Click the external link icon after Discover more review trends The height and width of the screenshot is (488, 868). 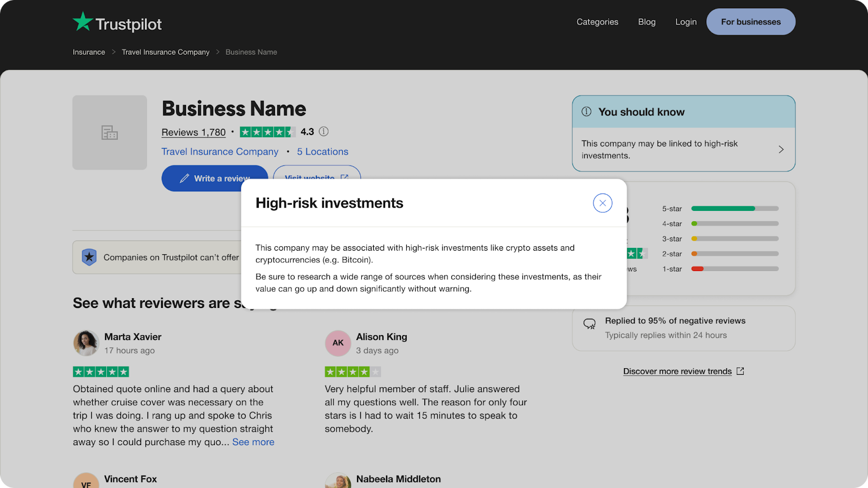coord(740,371)
